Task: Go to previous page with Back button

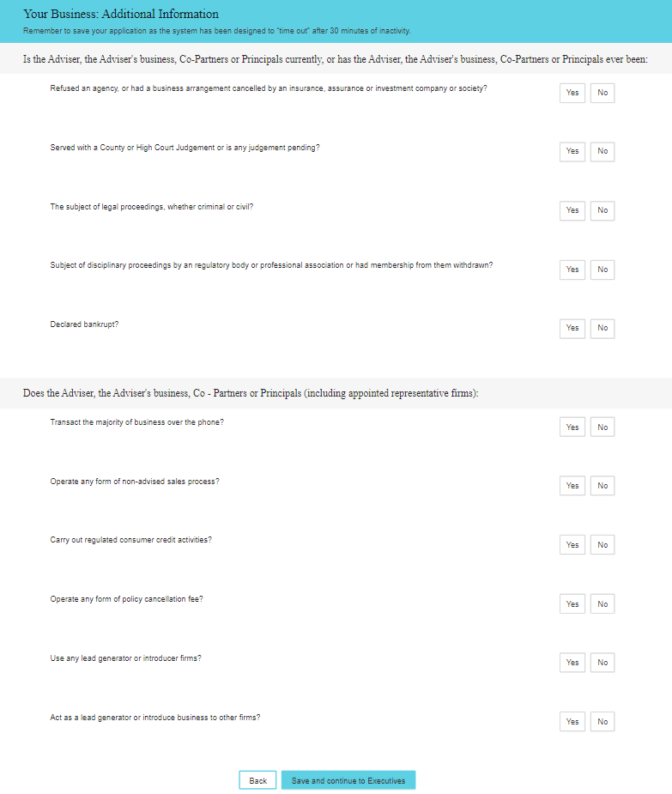Action: 257,780
